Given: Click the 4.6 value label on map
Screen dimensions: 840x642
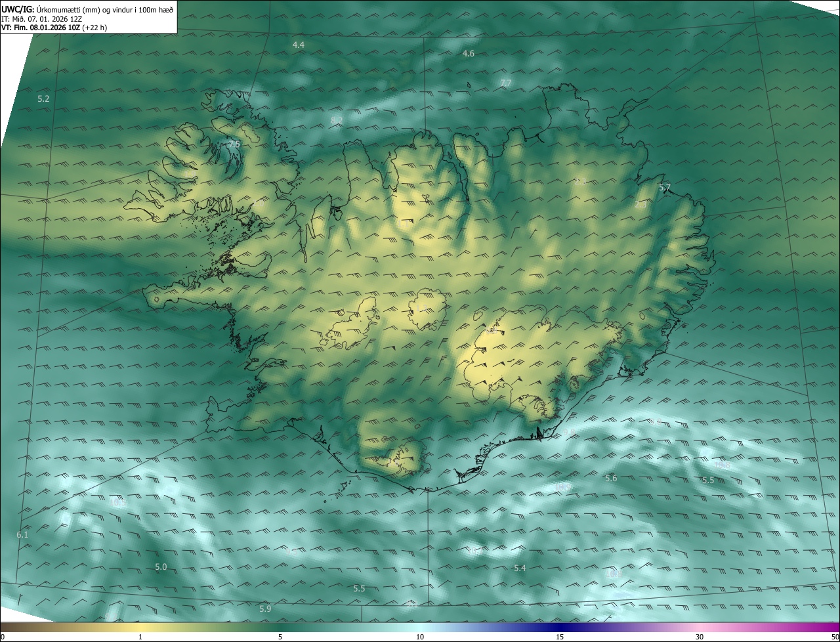Looking at the screenshot, I should click(x=469, y=53).
